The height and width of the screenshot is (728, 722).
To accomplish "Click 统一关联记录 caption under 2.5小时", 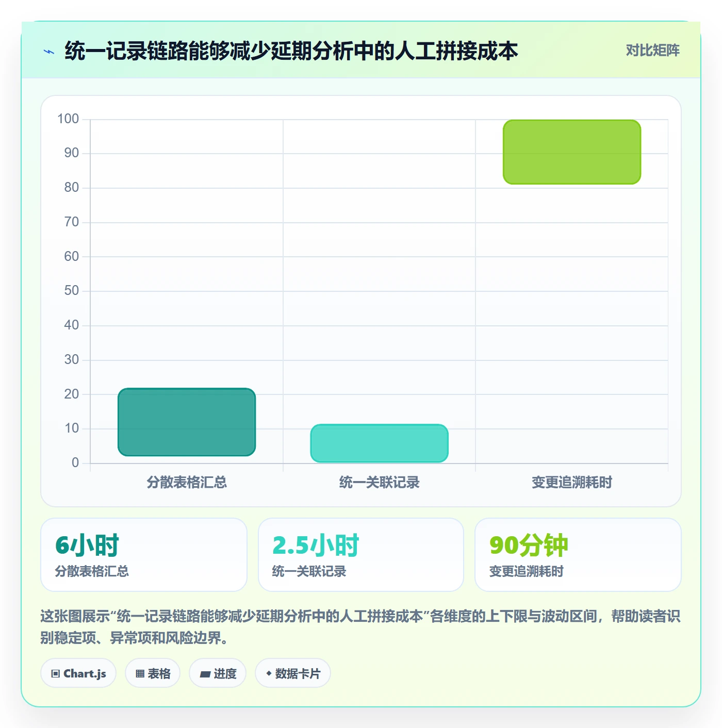I will tap(309, 571).
